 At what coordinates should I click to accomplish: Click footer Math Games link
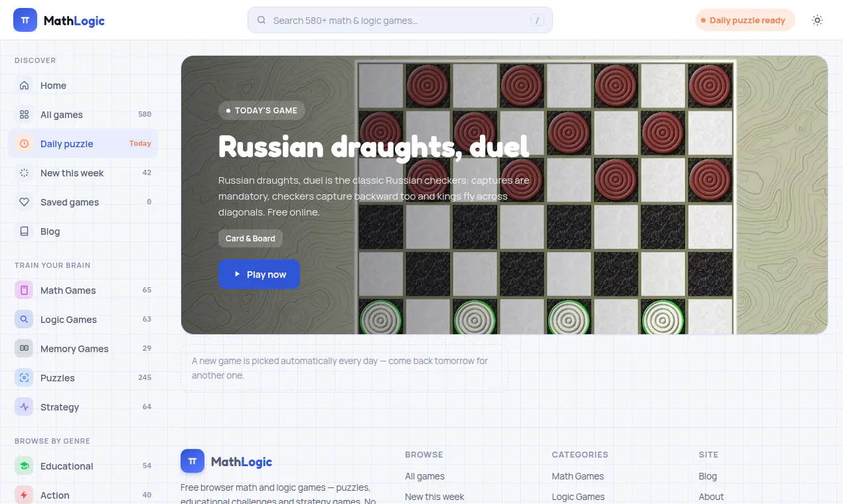coord(578,476)
